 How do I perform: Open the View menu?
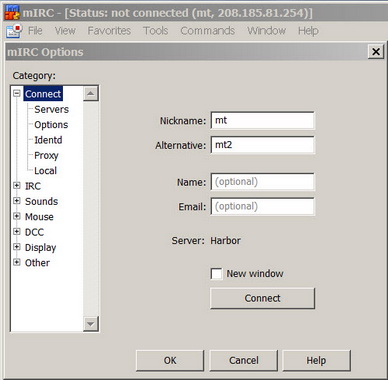coord(65,31)
